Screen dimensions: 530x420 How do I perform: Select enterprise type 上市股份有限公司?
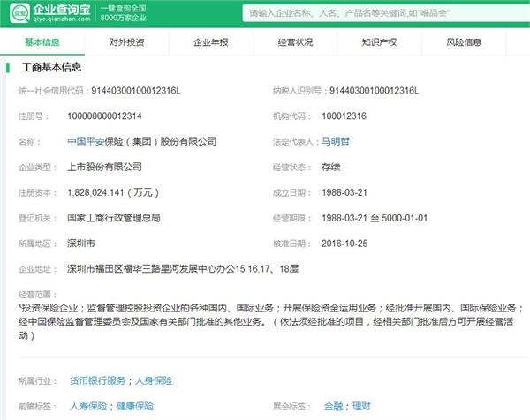point(104,167)
